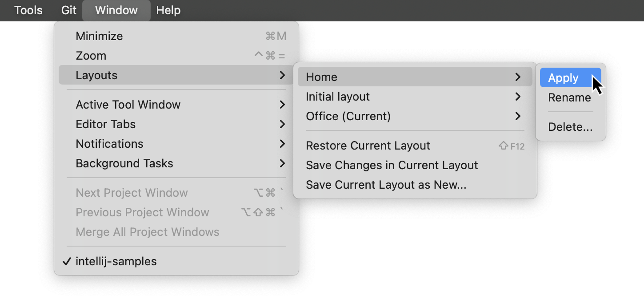The width and height of the screenshot is (644, 300).
Task: Close the open Window menu in the menu bar
Action: tap(116, 10)
